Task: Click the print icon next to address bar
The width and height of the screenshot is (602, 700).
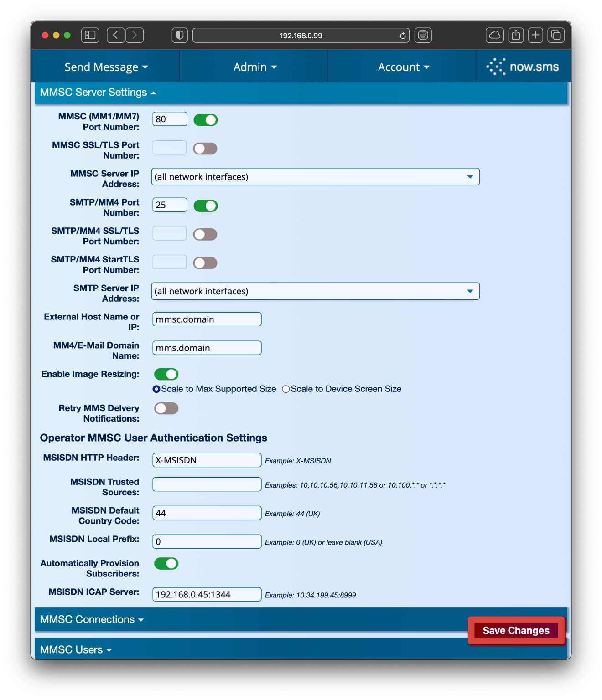Action: click(422, 35)
